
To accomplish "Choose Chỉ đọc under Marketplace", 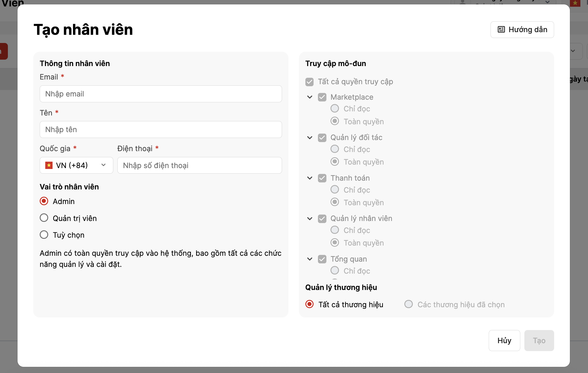I will click(x=335, y=108).
